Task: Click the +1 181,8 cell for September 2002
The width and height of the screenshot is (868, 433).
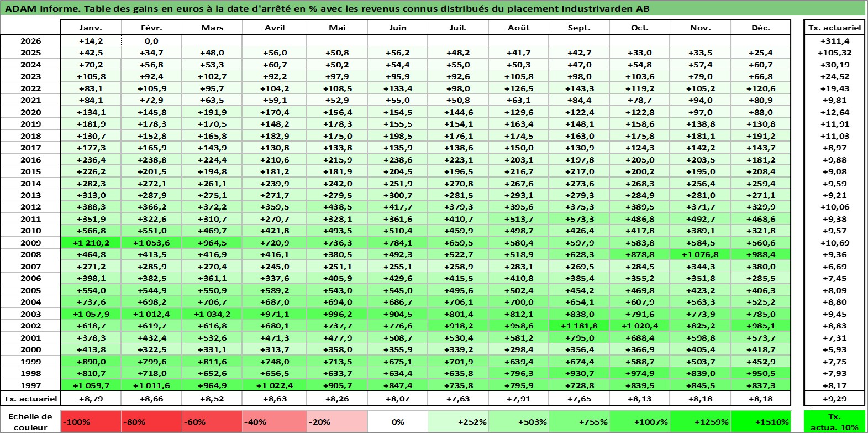Action: click(x=579, y=326)
